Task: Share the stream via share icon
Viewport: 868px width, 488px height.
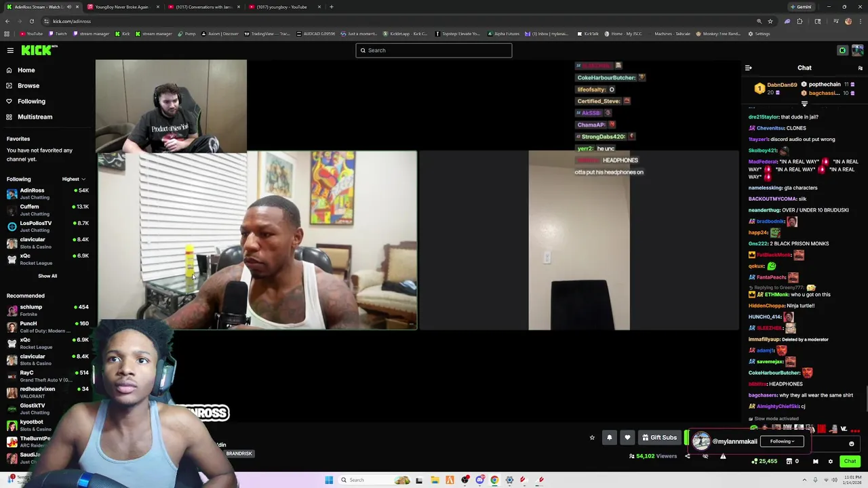Action: click(687, 456)
